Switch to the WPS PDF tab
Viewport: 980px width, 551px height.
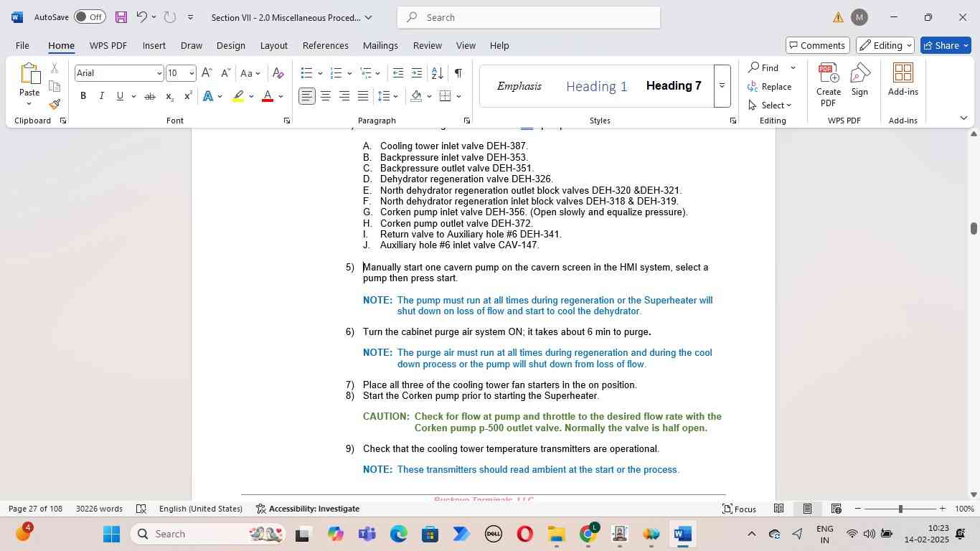pos(108,45)
